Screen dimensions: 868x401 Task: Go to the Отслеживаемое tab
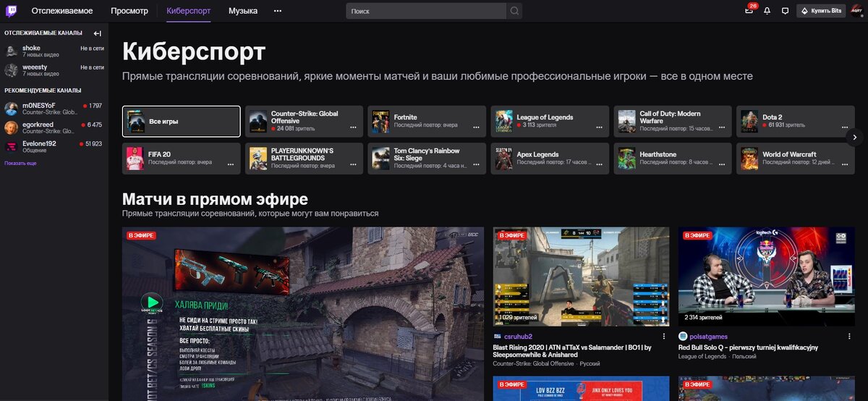click(61, 11)
